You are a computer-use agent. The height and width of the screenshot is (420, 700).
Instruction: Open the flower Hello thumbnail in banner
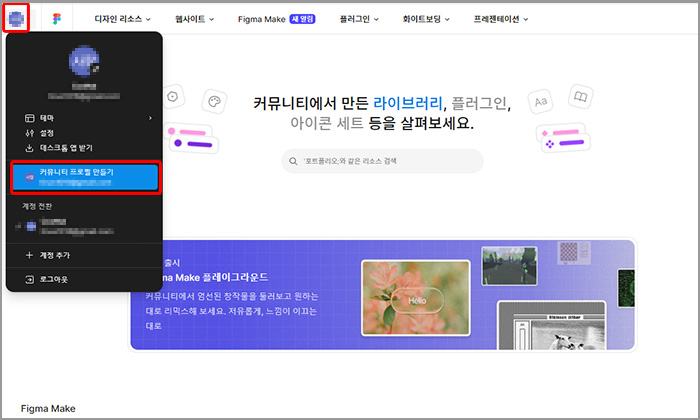[416, 298]
